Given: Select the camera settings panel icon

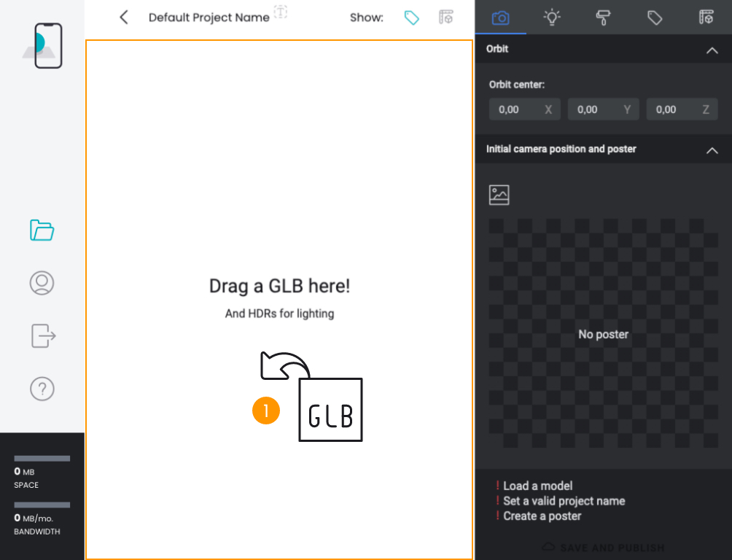Looking at the screenshot, I should (x=501, y=18).
